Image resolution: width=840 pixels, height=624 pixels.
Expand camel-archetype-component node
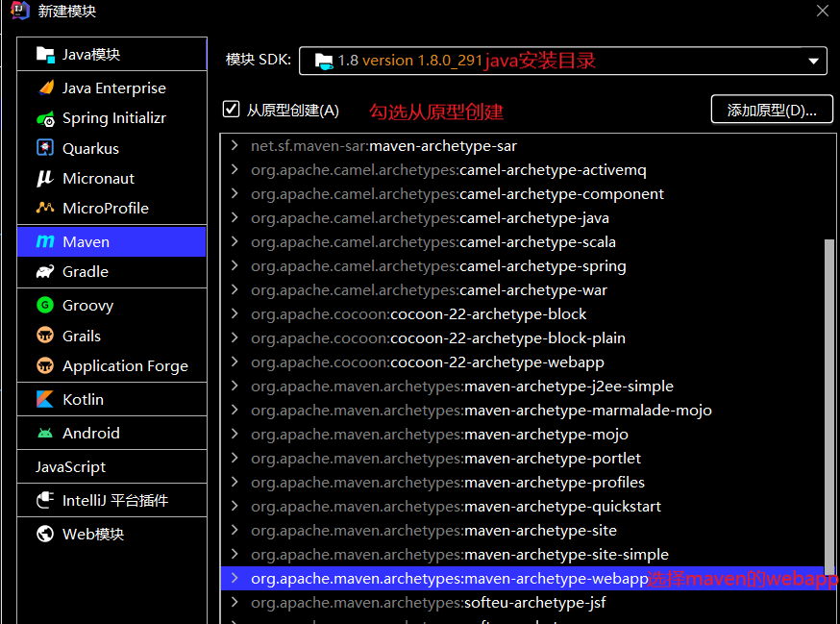click(x=235, y=193)
